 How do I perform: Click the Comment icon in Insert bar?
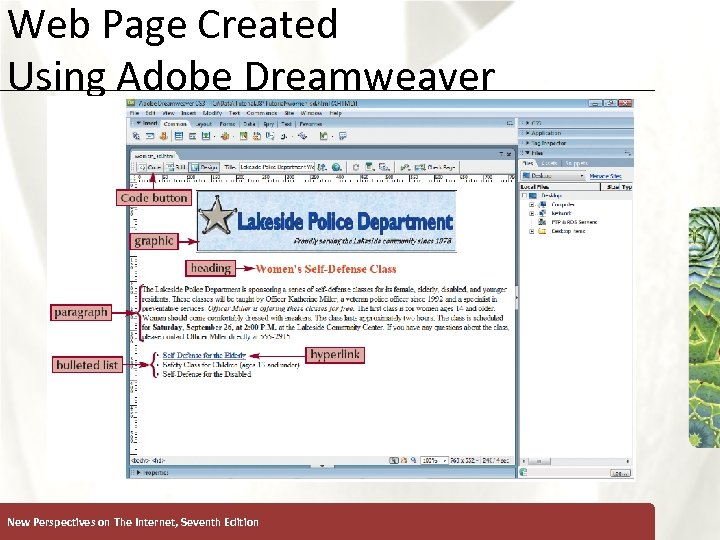270,136
